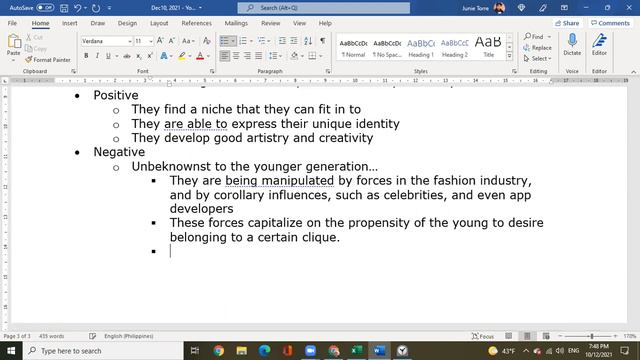The image size is (640, 360).
Task: Apply red font color
Action: point(200,56)
